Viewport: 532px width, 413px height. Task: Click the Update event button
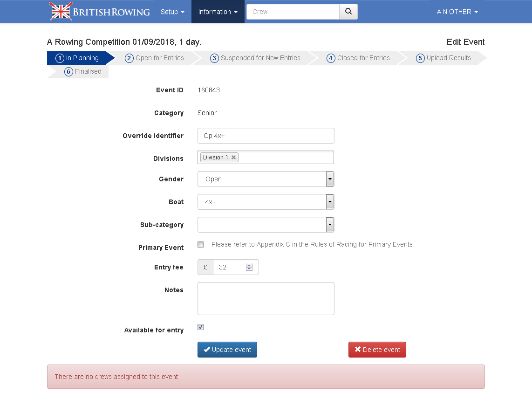point(227,350)
